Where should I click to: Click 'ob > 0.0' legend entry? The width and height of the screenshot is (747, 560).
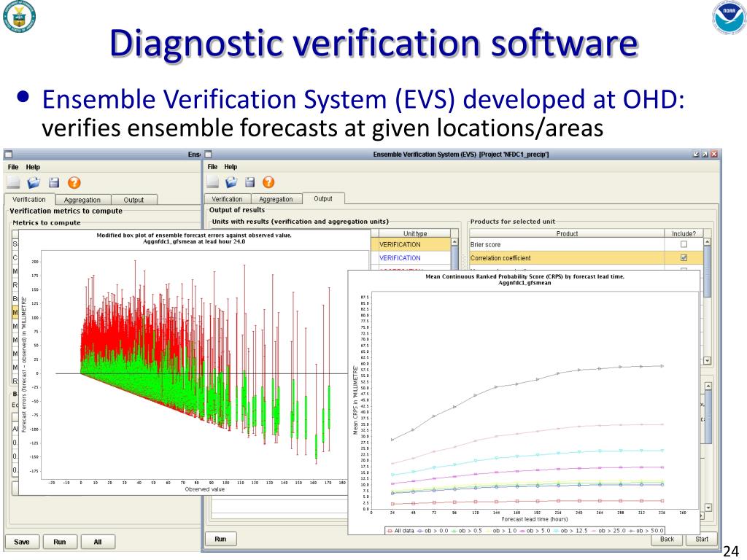tap(433, 531)
